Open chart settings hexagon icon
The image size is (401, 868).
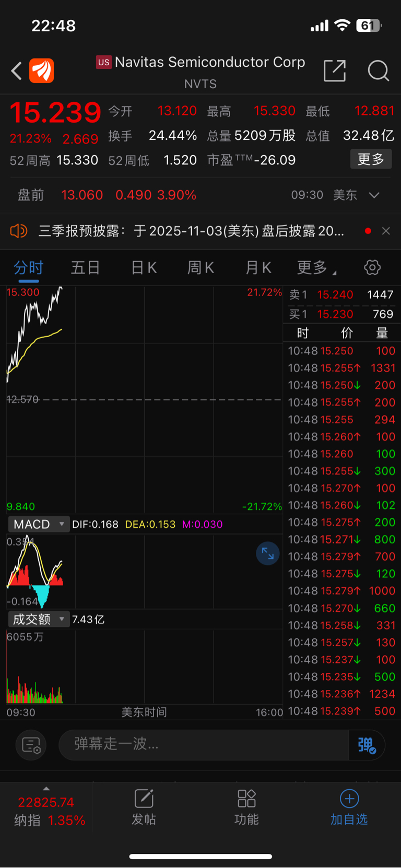click(x=372, y=267)
